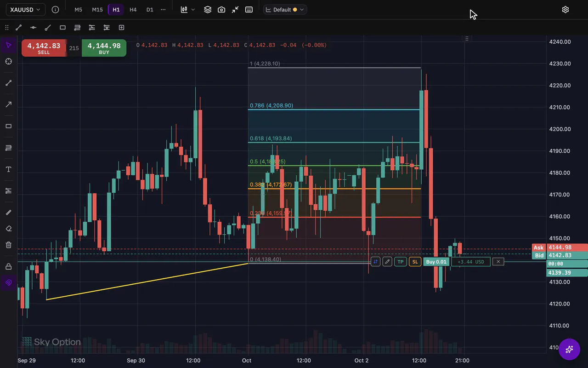Click the Ask 4144.98 price label
Screen dimensions: 588x368
point(560,247)
